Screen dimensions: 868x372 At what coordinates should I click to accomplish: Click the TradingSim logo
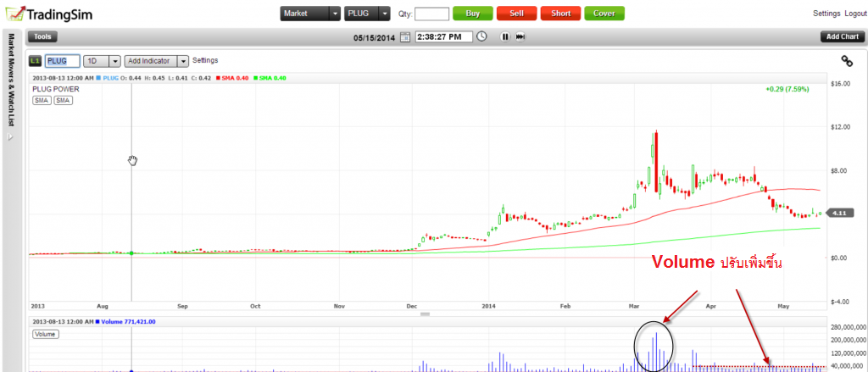[48, 14]
